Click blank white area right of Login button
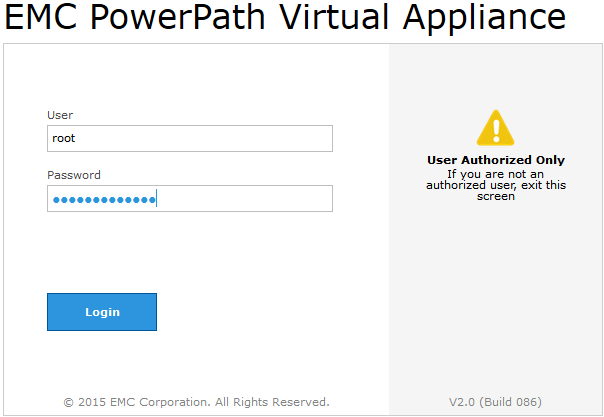The height and width of the screenshot is (417, 604). (270, 312)
